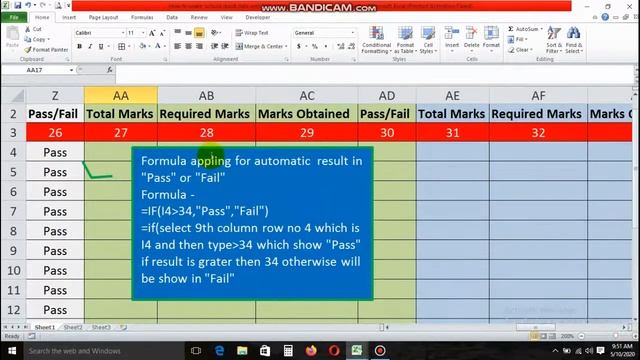The height and width of the screenshot is (360, 640).
Task: Open the General number format dropdown
Action: click(353, 33)
